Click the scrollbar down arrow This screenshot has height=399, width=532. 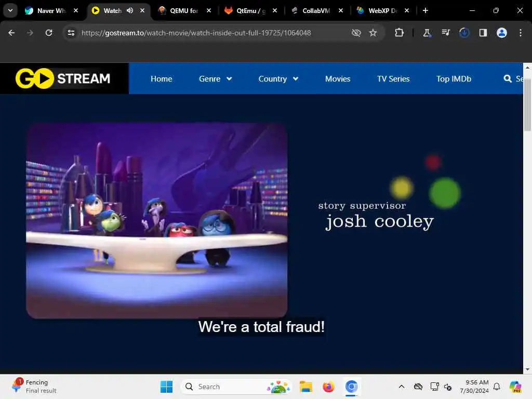[527, 369]
